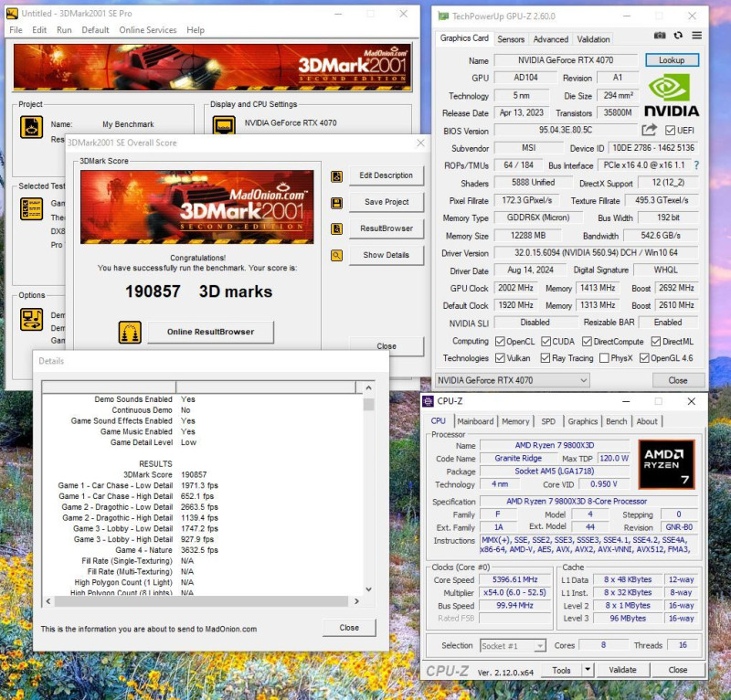731x700 pixels.
Task: Click the 3DMark2001 banner image in score dialog
Action: (196, 207)
